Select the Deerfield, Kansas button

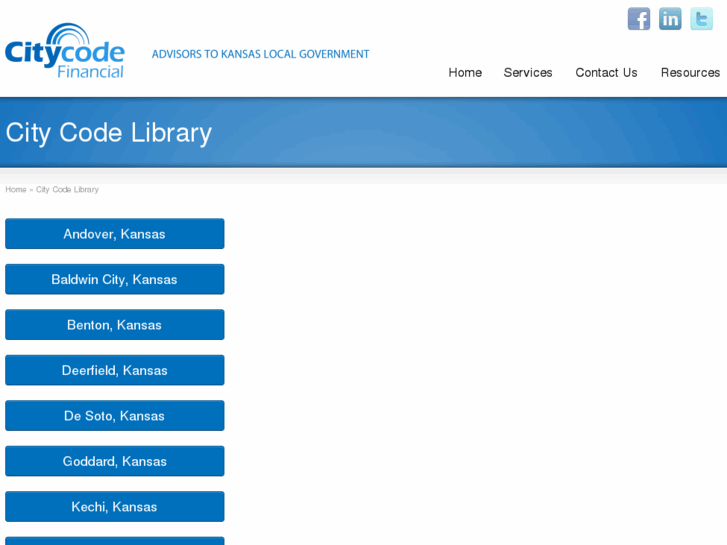115,370
